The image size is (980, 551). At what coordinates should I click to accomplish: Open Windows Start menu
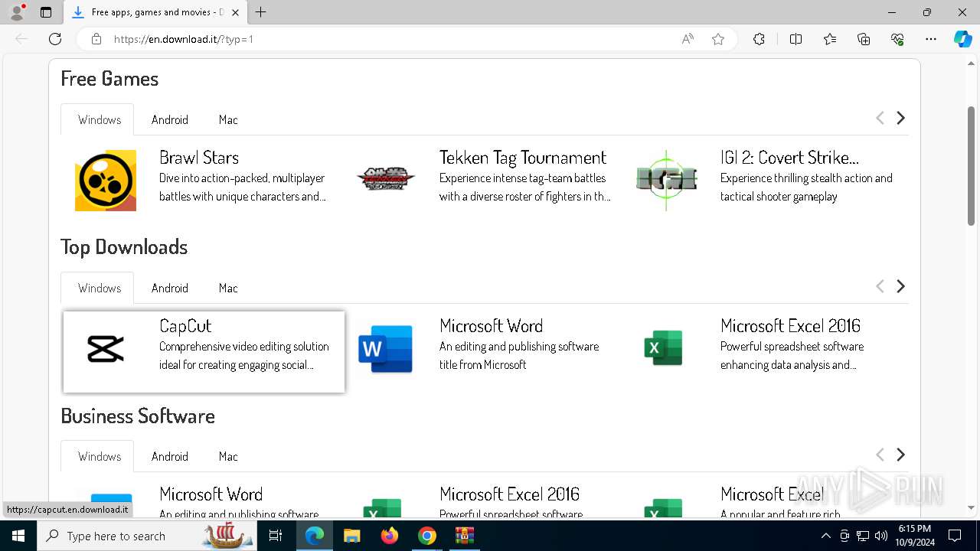pyautogui.click(x=18, y=536)
